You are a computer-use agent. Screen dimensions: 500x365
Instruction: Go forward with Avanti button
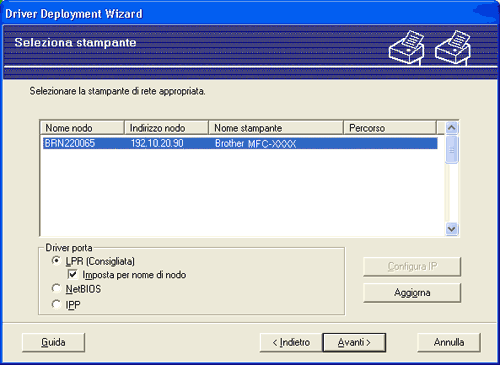pos(354,342)
